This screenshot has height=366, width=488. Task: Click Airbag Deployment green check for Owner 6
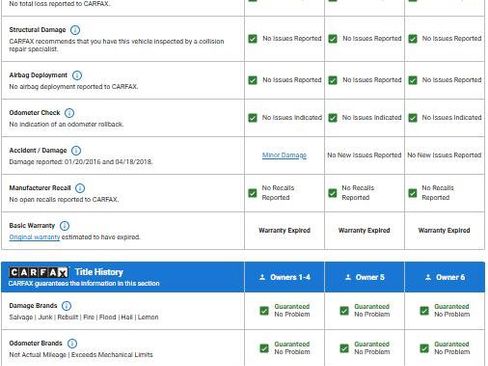[413, 80]
